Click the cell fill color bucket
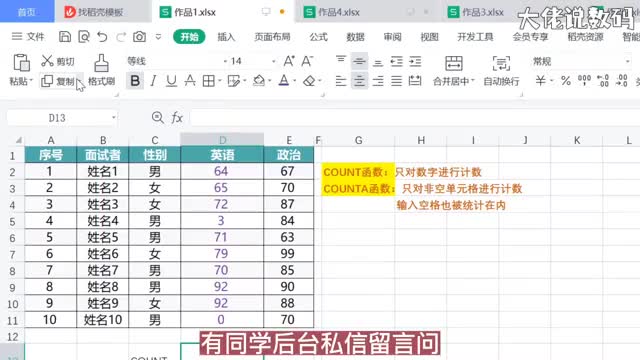Image resolution: width=640 pixels, height=360 pixels. (x=259, y=81)
